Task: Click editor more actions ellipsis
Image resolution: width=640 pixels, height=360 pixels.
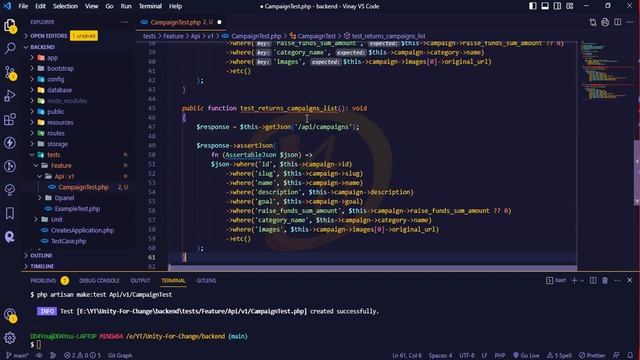Action: tap(630, 22)
